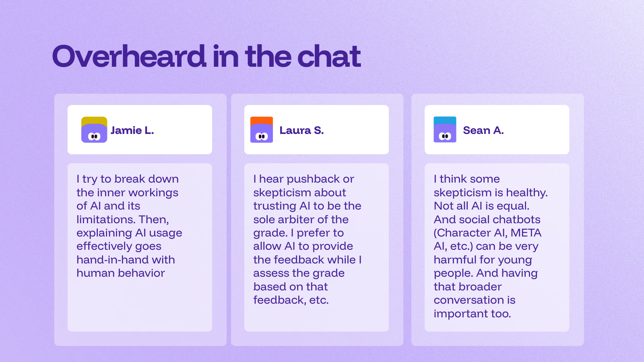Click 'I hear pushback or' opening Laura's quote
Image resolution: width=644 pixels, height=362 pixels.
point(303,179)
